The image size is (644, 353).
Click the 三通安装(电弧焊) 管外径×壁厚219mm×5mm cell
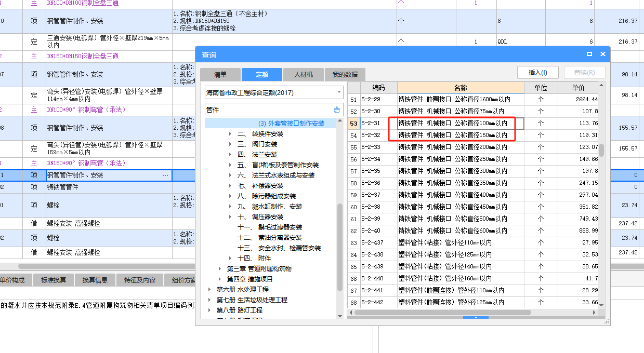109,42
